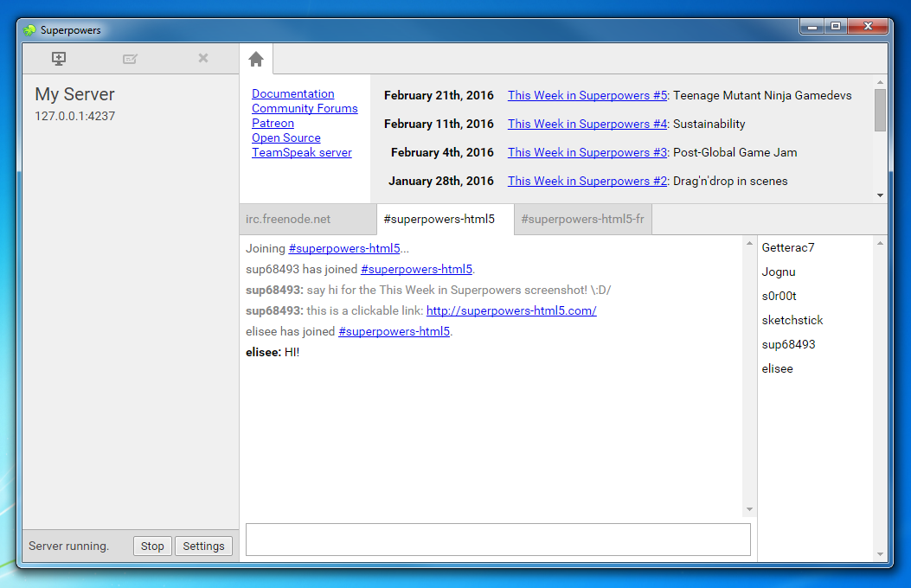Click the Superpowers app icon in title bar

[x=29, y=30]
